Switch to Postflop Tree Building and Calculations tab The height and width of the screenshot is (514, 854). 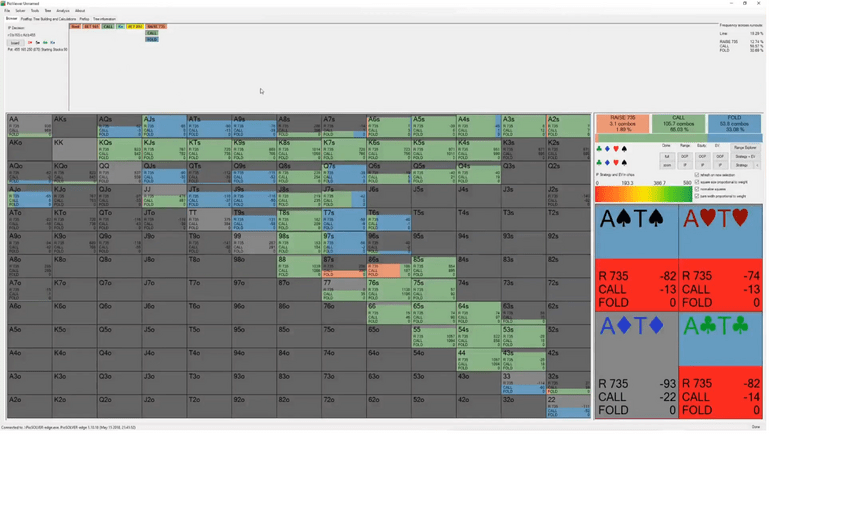click(48, 19)
